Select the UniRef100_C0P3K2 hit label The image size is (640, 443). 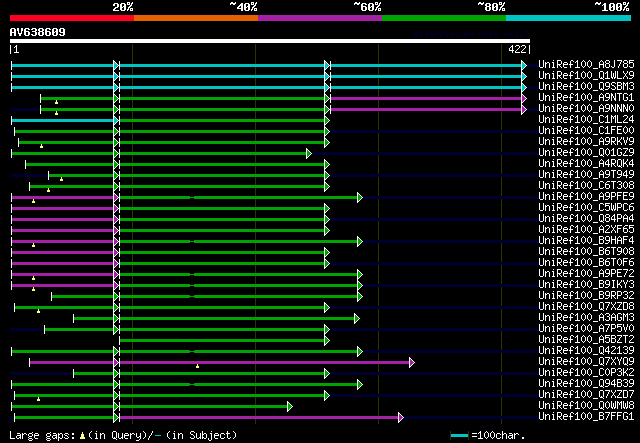(586, 373)
